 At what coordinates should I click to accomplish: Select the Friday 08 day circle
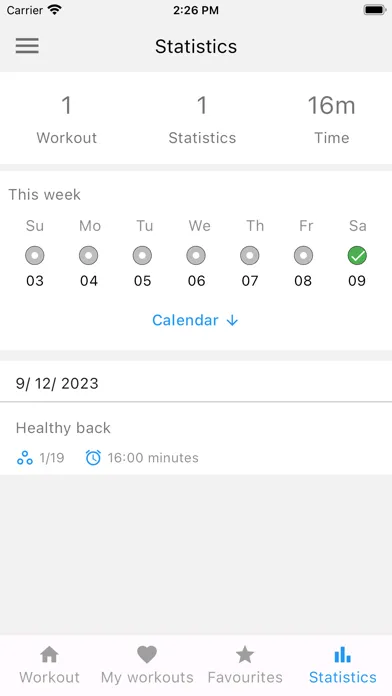303,256
